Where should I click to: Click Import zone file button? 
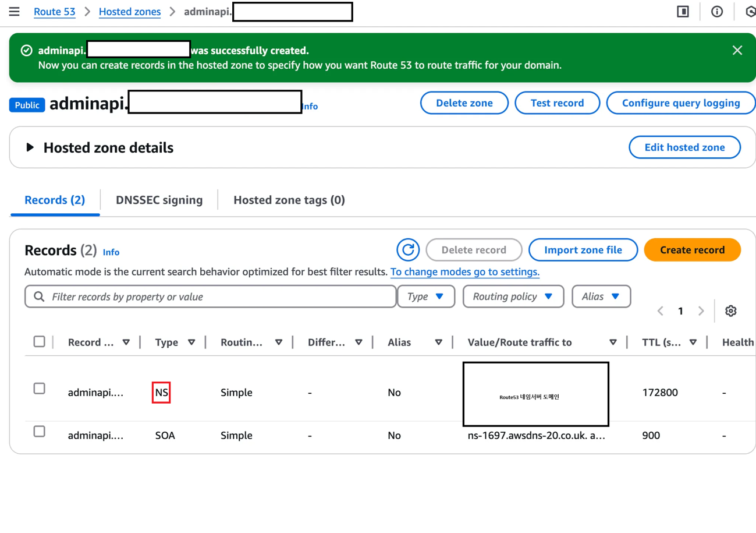click(583, 250)
